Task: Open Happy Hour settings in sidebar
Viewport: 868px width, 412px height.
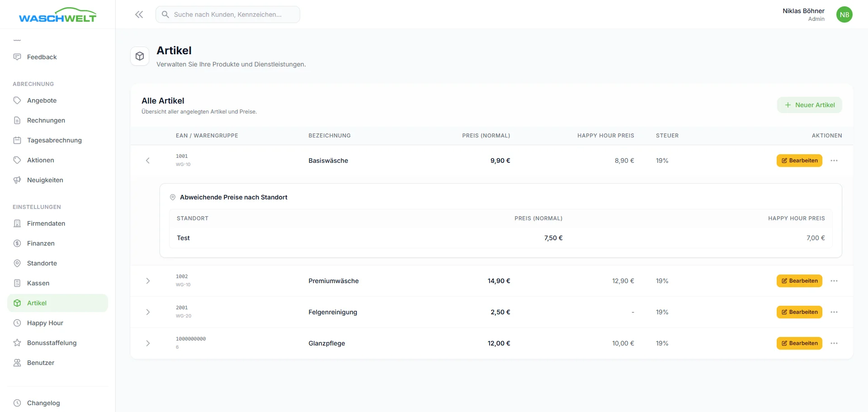Action: pyautogui.click(x=45, y=323)
